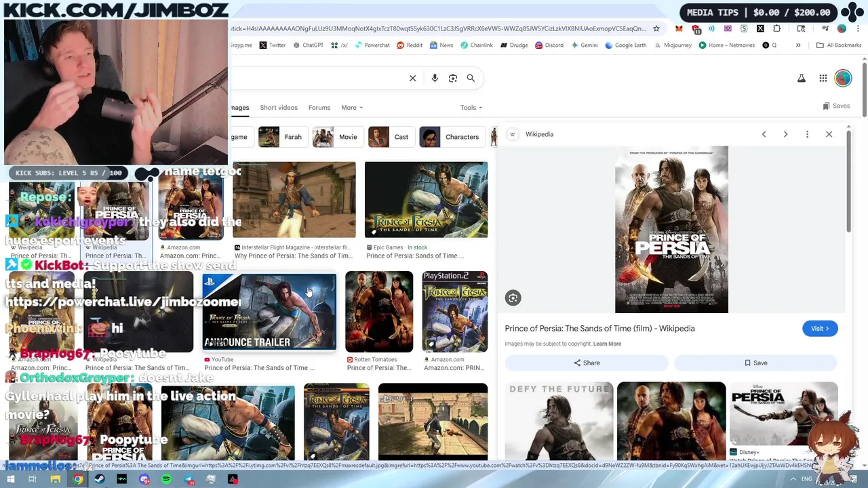
Task: Open Spotify from the taskbar
Action: coord(166,479)
